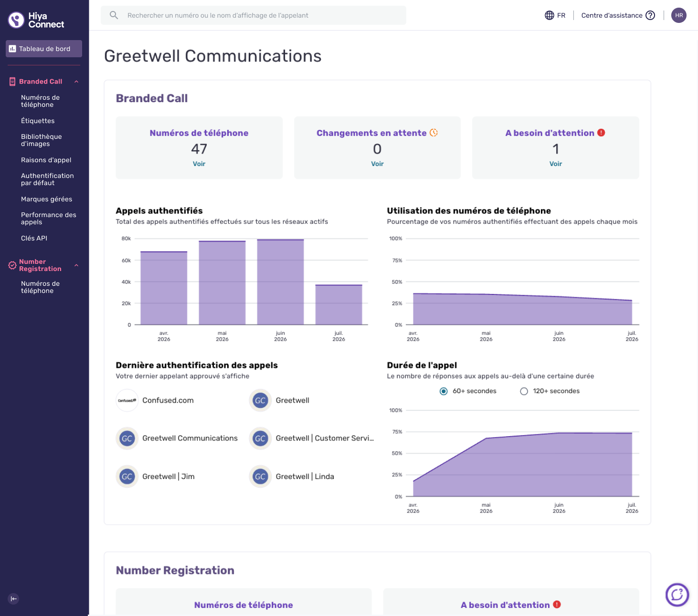
Task: Collapse the Number Registration sidebar section
Action: tap(76, 265)
